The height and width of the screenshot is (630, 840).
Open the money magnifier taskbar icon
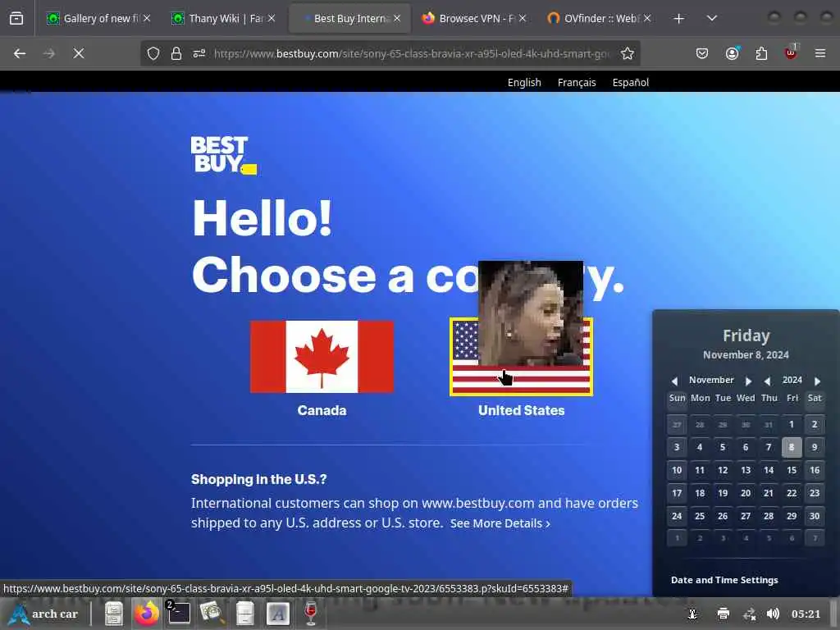click(212, 614)
